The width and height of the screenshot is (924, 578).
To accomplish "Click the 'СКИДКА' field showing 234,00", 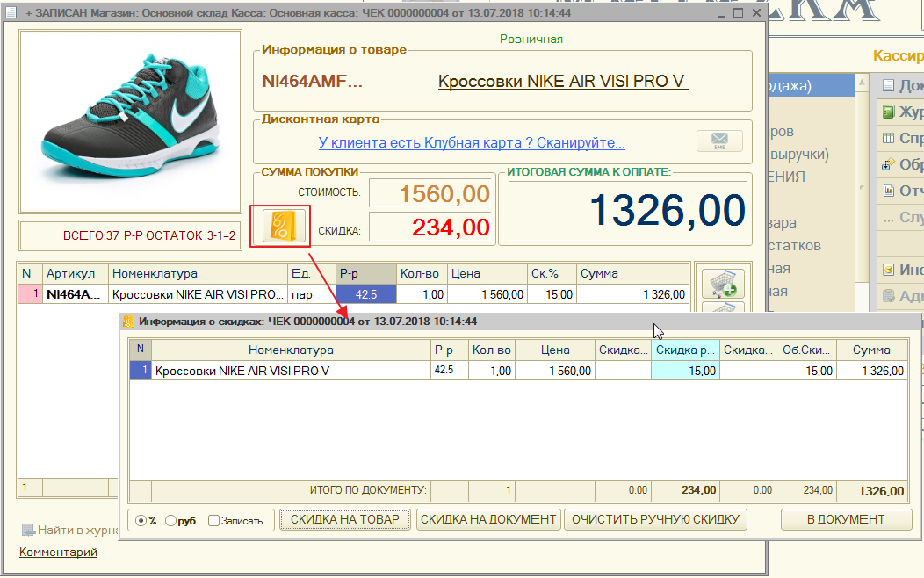I will [x=430, y=228].
